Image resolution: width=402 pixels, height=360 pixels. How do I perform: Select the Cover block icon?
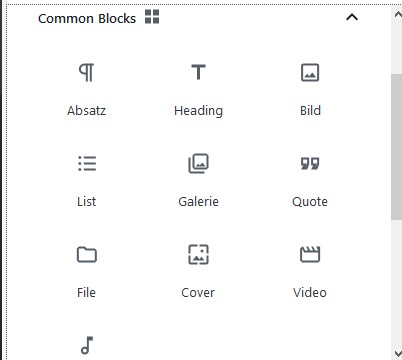(x=198, y=254)
